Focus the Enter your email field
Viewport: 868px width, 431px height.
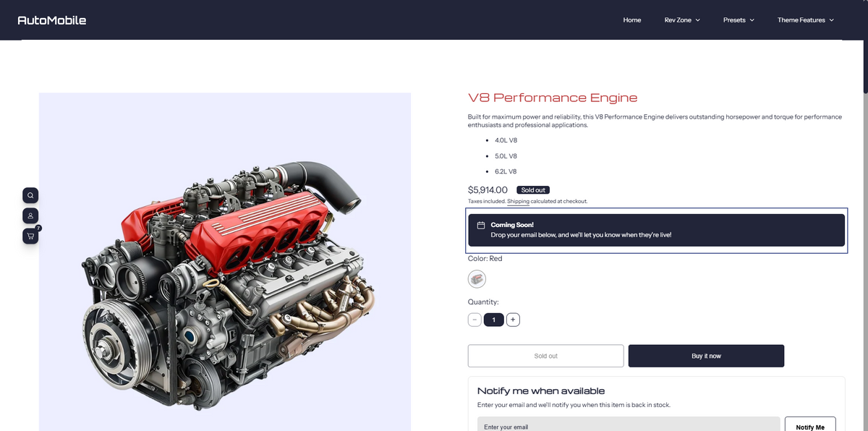pos(629,425)
